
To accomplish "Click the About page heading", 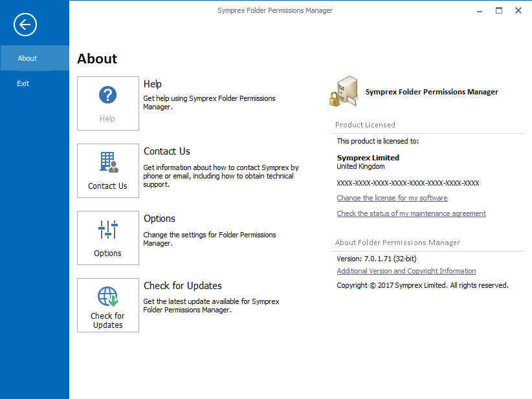I will 97,59.
